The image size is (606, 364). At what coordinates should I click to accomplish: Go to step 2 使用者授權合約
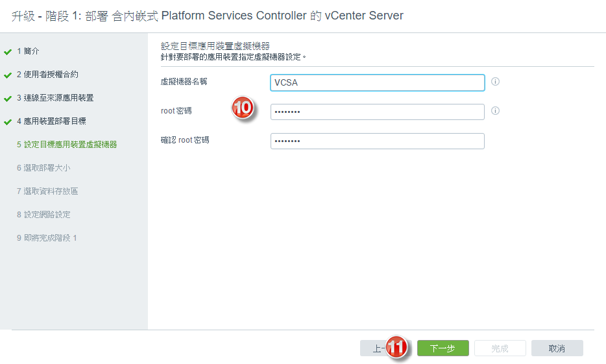47,75
